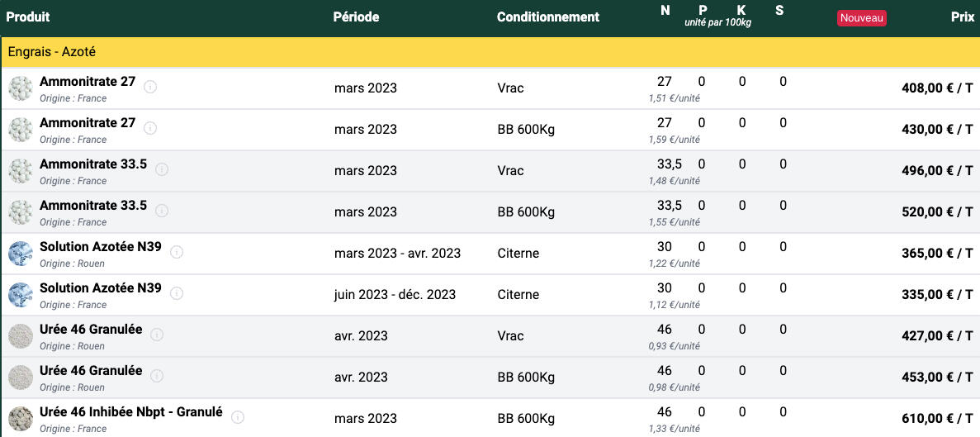Click the Conditionnement column header
The height and width of the screenshot is (437, 980).
click(547, 17)
